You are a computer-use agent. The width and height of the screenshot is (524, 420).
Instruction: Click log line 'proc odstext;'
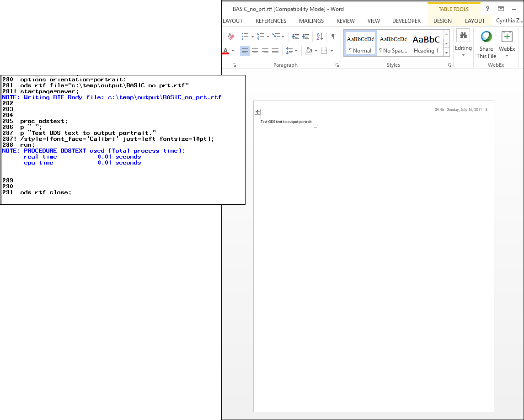click(x=44, y=121)
